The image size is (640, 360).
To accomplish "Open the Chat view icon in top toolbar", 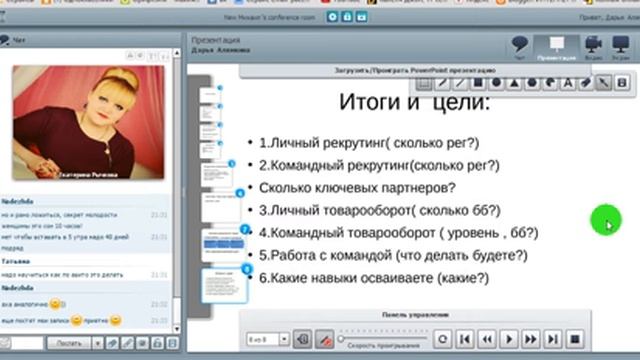I will point(520,47).
